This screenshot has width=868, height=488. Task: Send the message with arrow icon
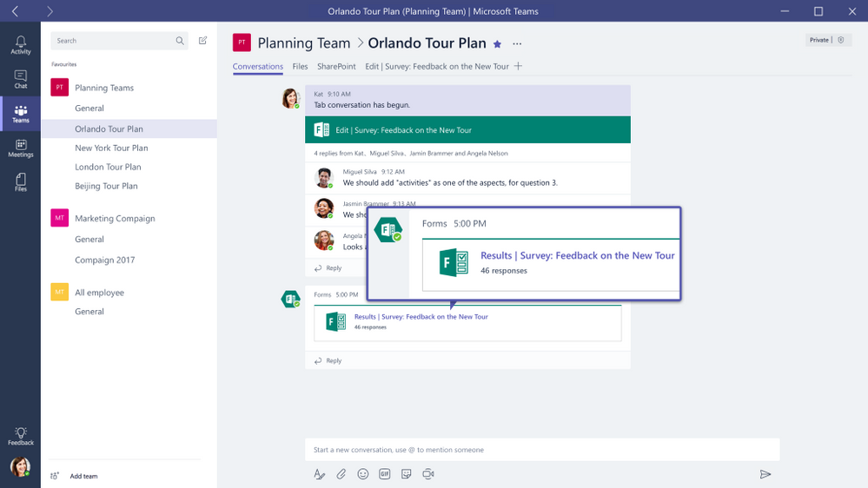[x=765, y=474]
